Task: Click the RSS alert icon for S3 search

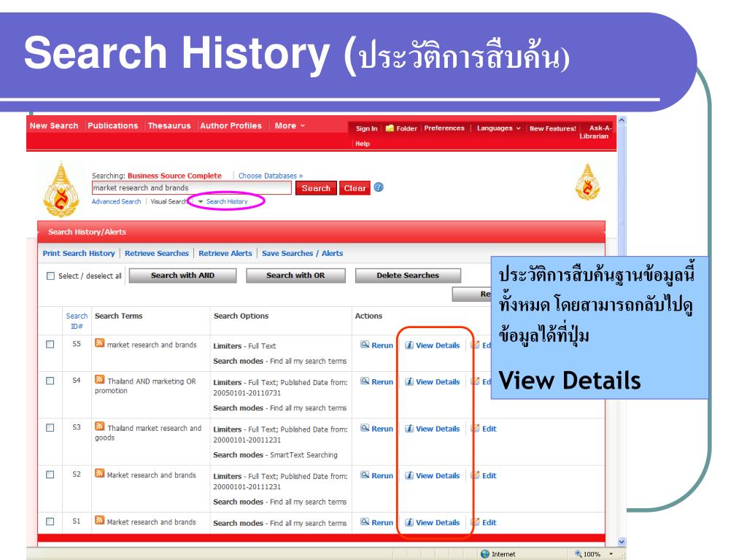Action: pos(99,426)
